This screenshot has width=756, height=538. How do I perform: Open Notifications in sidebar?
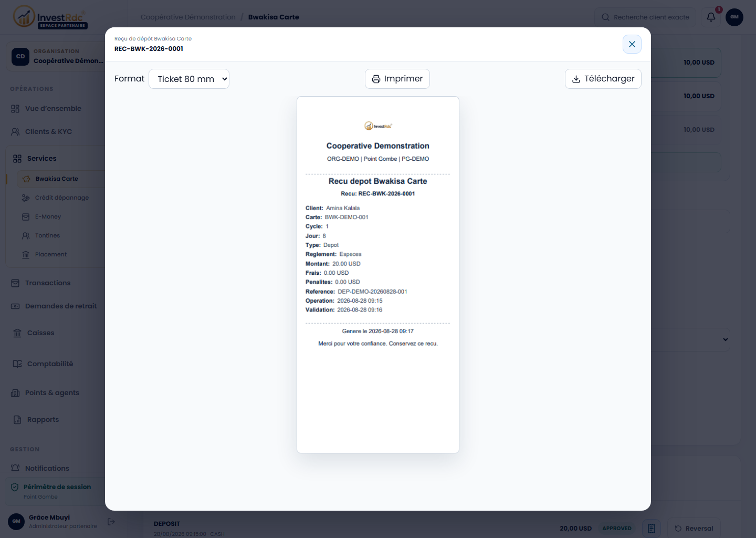pos(47,468)
